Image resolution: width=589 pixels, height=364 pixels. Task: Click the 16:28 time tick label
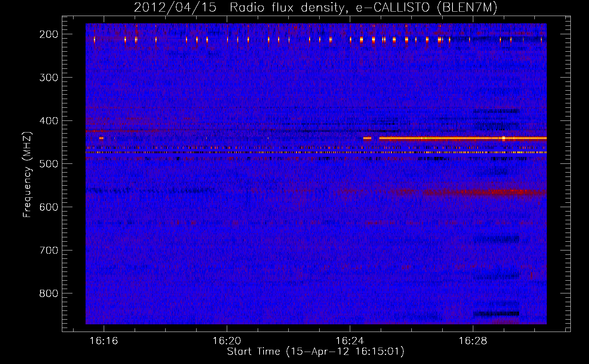point(473,341)
